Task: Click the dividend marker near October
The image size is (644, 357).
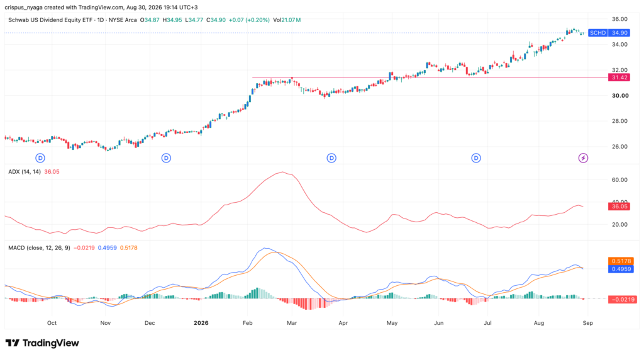Action: (40, 158)
